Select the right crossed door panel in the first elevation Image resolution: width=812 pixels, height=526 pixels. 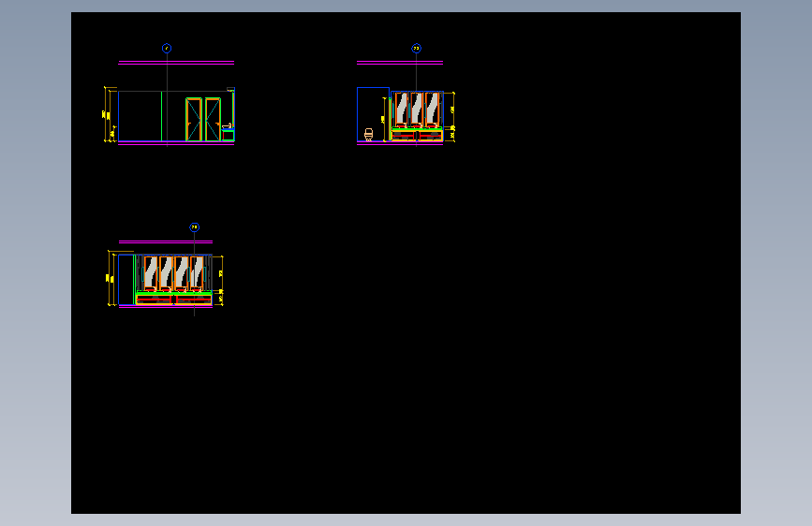coord(213,119)
